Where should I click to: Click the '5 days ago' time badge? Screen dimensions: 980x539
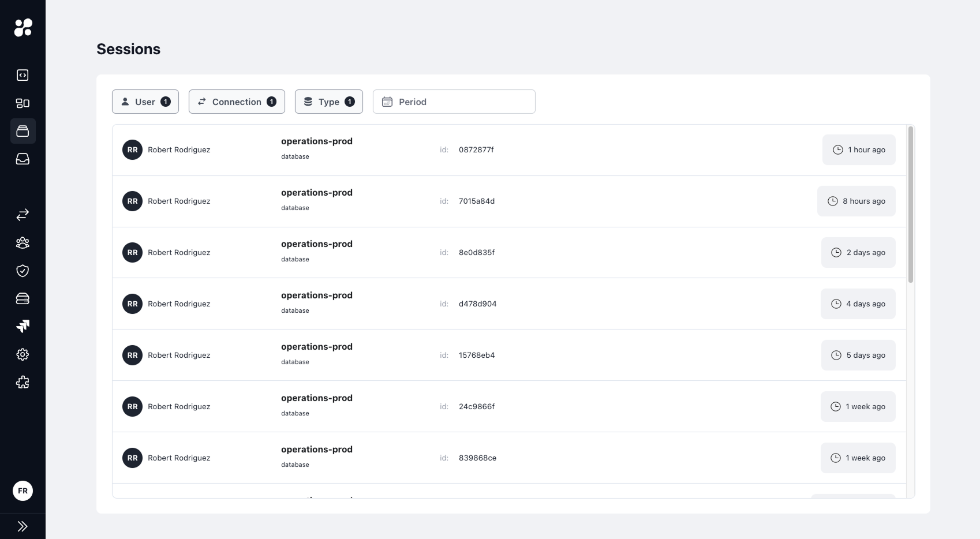858,355
